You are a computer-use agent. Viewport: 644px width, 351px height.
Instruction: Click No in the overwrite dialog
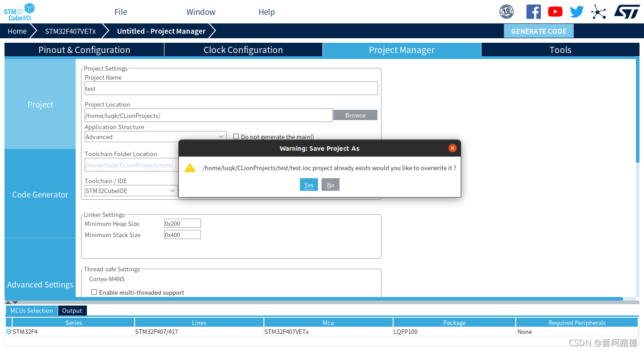[x=331, y=185]
